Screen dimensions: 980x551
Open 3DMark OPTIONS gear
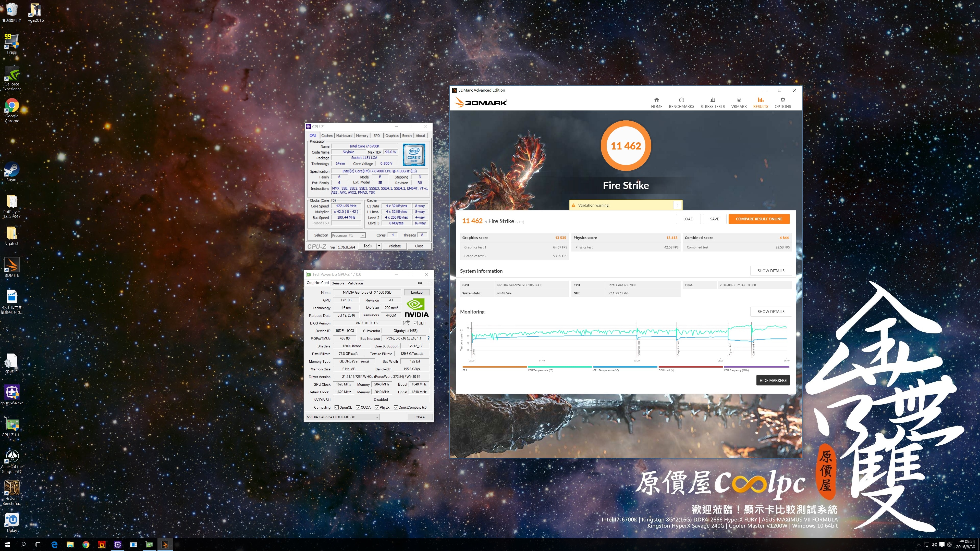click(x=782, y=103)
